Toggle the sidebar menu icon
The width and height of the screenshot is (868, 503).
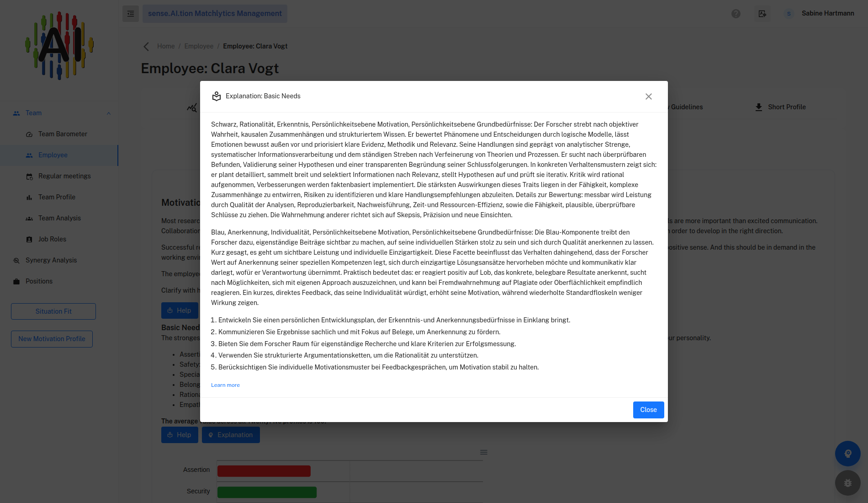click(131, 14)
